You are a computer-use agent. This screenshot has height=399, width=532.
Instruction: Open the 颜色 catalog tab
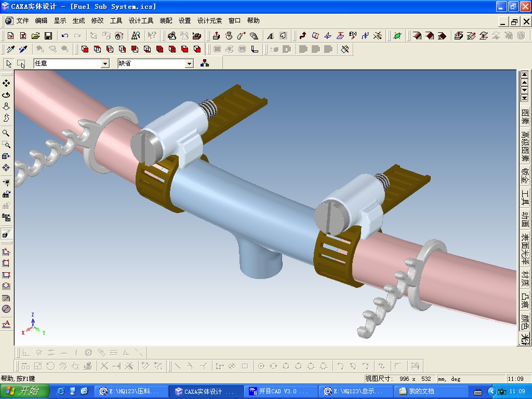click(x=525, y=322)
